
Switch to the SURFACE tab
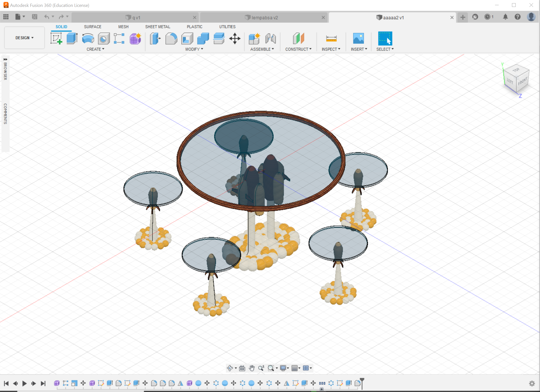click(93, 27)
